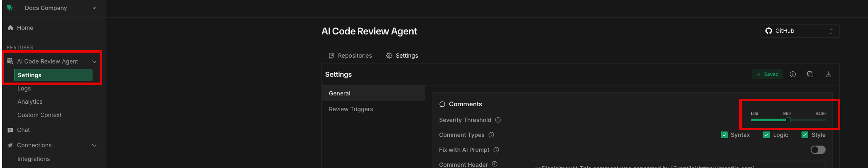Click the Greptile logo icon
Viewport: 868px width, 168px height.
click(10, 8)
